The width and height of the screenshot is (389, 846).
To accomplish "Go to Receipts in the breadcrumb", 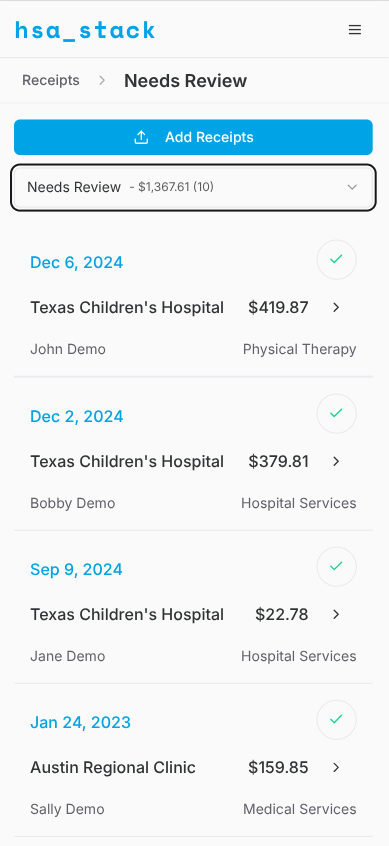I will [51, 80].
